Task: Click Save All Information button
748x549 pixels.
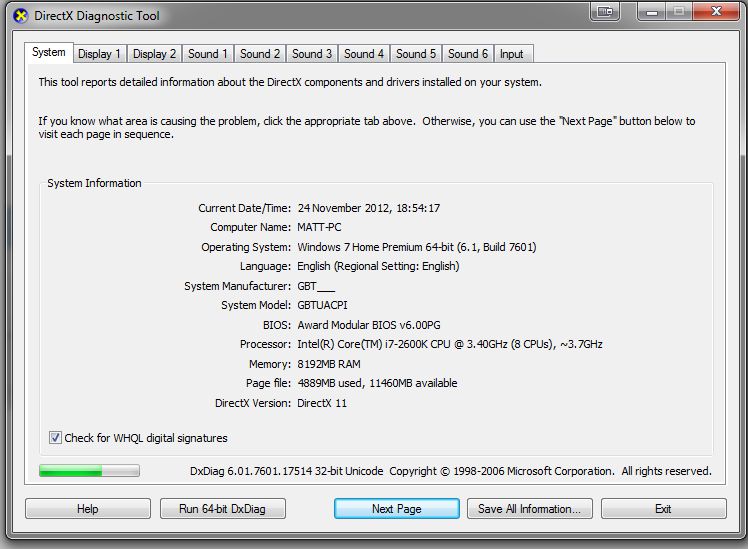Action: (529, 509)
